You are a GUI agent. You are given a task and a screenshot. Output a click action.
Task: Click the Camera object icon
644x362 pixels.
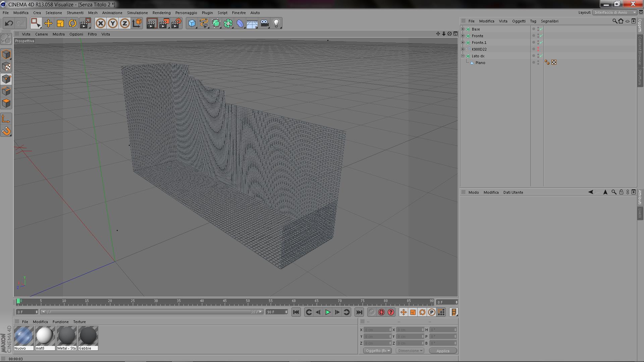point(265,23)
